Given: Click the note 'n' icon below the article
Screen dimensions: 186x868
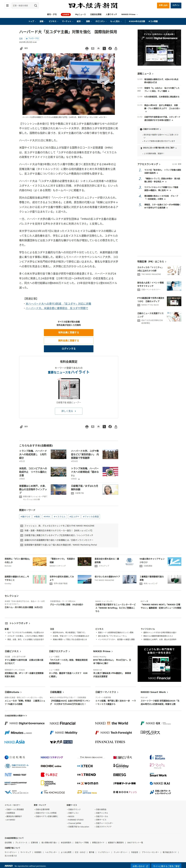Looking at the screenshot, I should click(x=98, y=427).
